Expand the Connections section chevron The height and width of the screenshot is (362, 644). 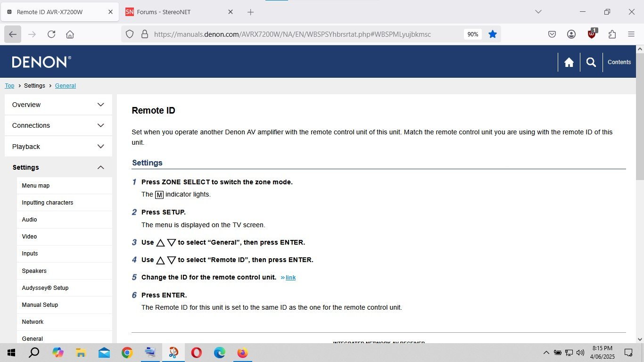pos(100,125)
